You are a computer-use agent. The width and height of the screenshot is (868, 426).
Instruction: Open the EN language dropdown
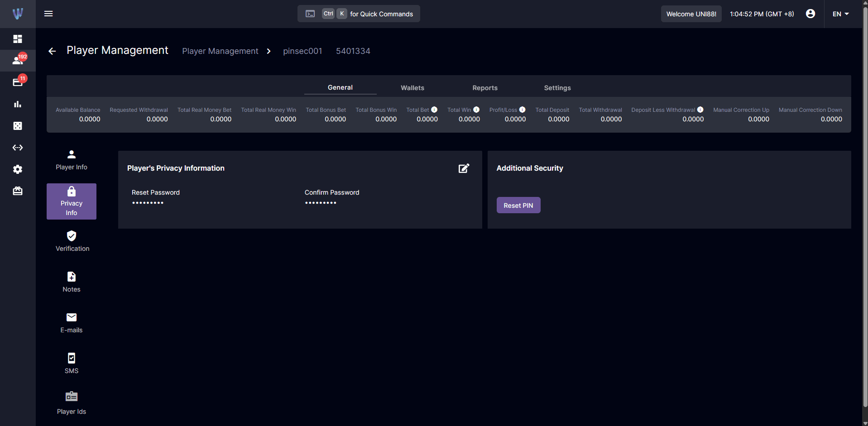(x=841, y=14)
